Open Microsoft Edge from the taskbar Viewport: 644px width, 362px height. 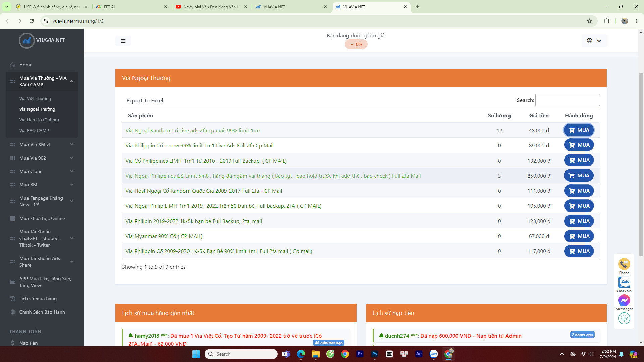(301, 354)
